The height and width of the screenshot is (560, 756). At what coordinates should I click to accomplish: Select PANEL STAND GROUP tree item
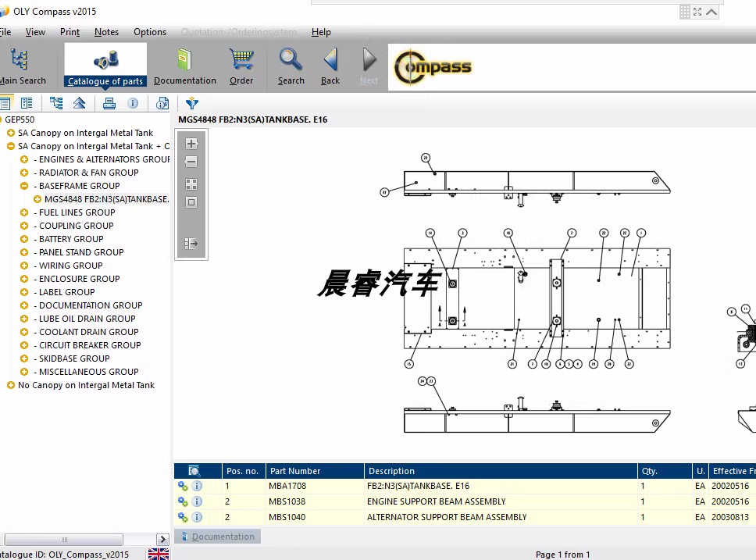[81, 252]
